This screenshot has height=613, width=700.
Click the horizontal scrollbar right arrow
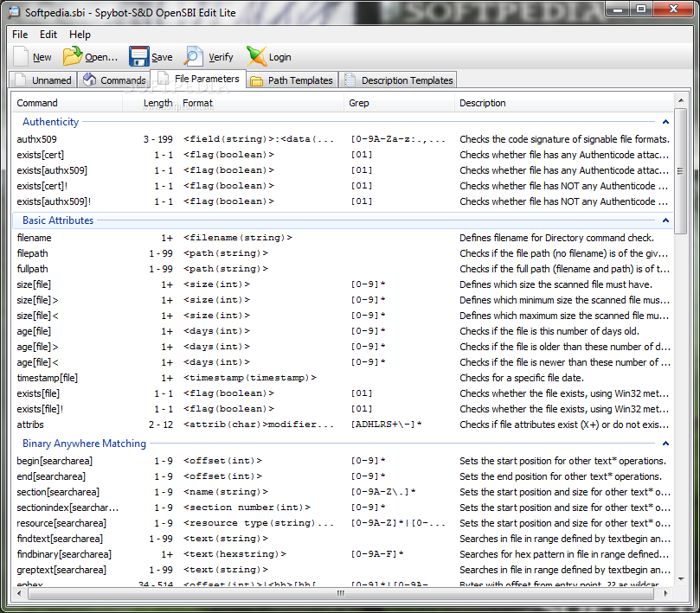(665, 593)
